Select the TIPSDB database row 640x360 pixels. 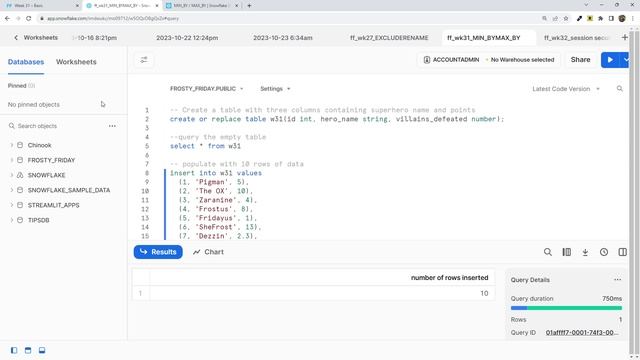click(x=64, y=220)
